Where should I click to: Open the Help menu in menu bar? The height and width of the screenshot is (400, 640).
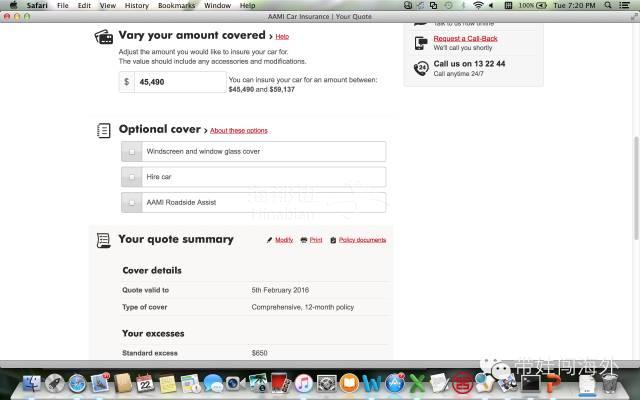[x=247, y=5]
